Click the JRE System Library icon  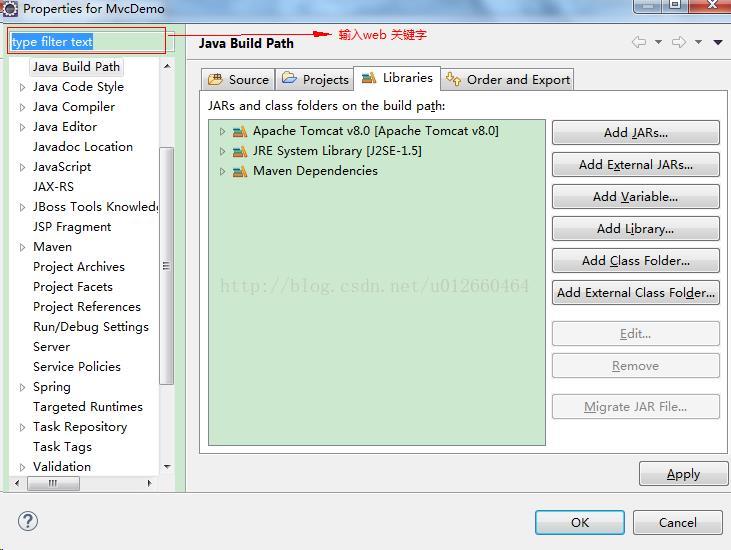240,151
